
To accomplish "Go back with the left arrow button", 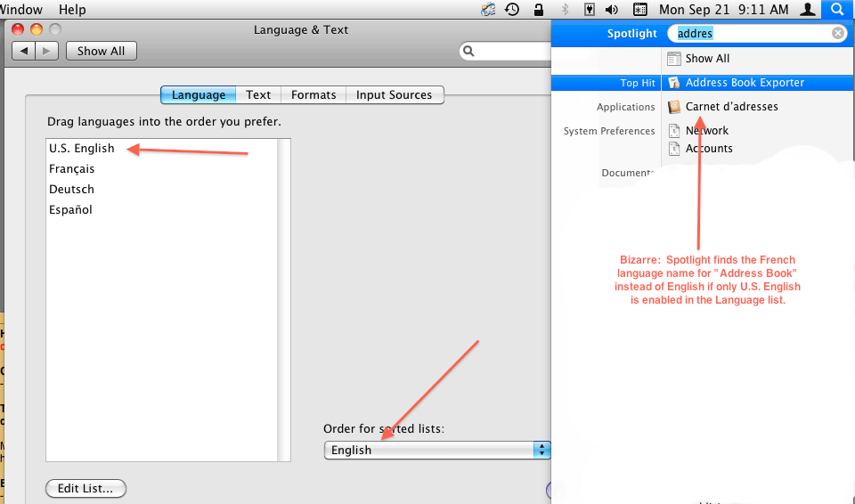I will [x=23, y=51].
